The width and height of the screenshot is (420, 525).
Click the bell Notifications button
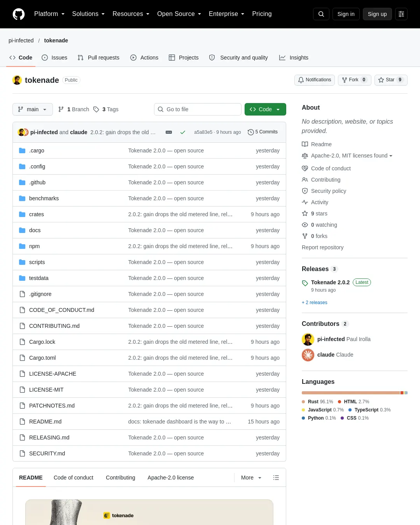[315, 80]
